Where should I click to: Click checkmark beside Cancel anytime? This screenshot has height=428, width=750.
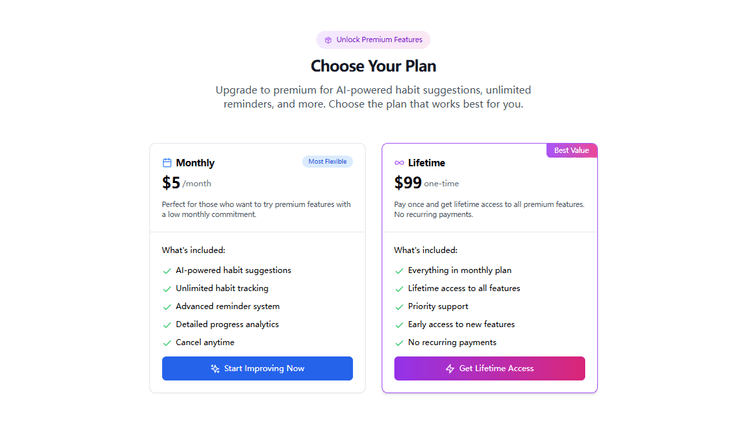[167, 343]
